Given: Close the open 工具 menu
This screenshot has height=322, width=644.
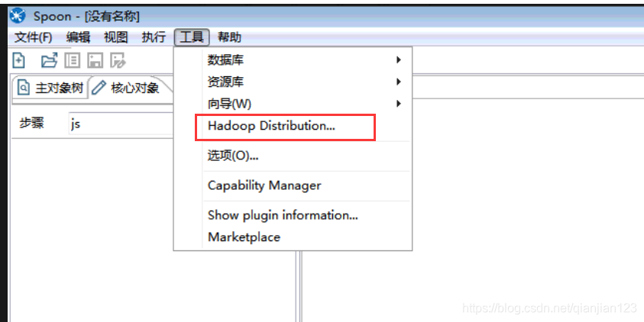Looking at the screenshot, I should [192, 37].
